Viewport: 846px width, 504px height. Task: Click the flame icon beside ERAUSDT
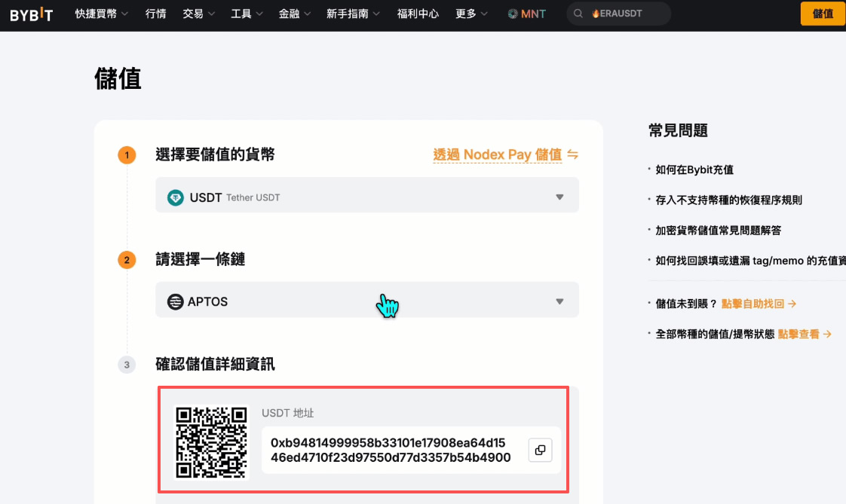pyautogui.click(x=596, y=14)
